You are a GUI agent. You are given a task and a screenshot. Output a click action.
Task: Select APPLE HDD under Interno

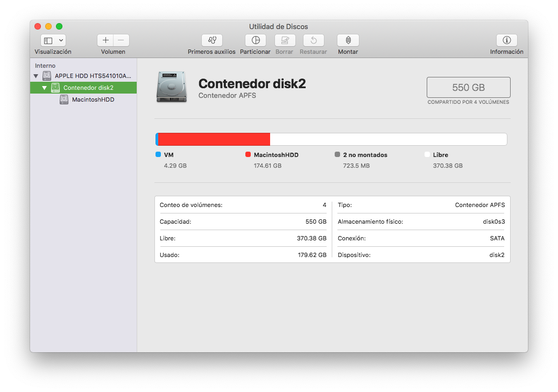tap(86, 76)
